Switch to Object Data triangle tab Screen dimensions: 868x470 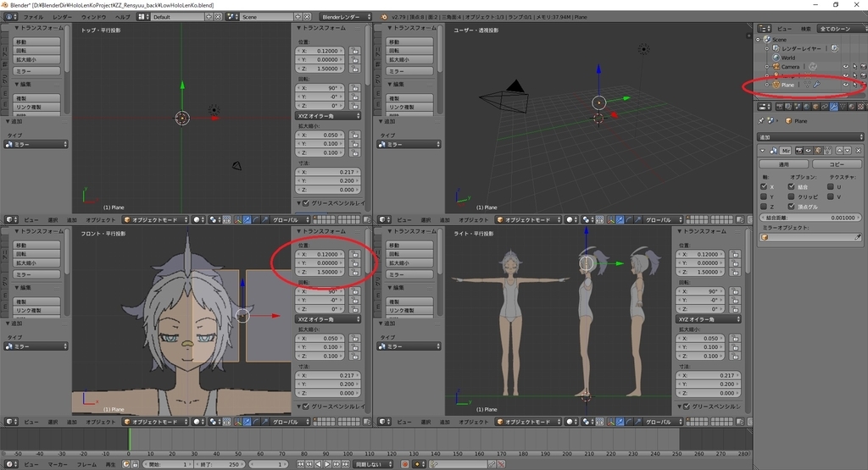843,107
